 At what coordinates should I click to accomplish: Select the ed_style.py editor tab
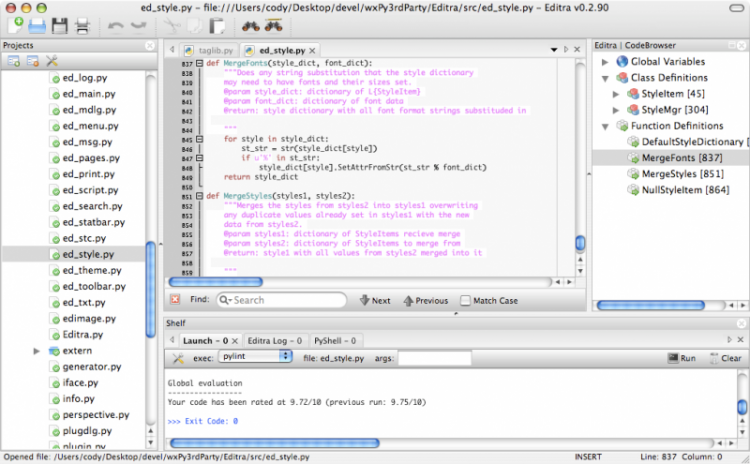282,50
